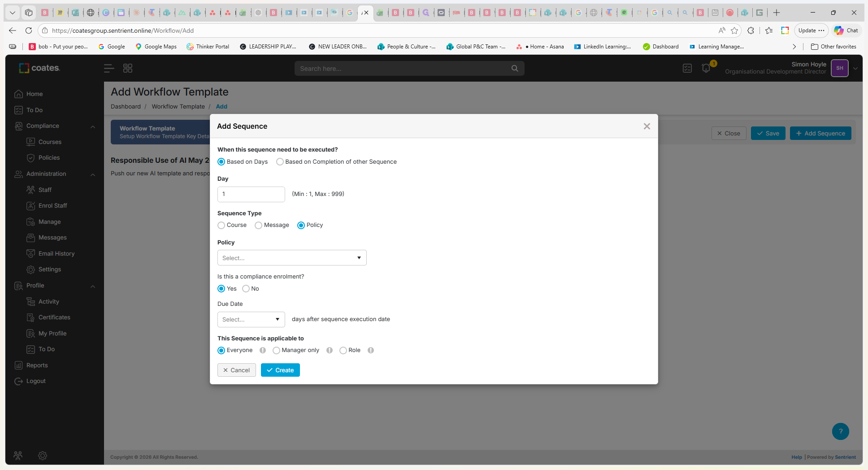Open Policies in the sidebar

49,158
